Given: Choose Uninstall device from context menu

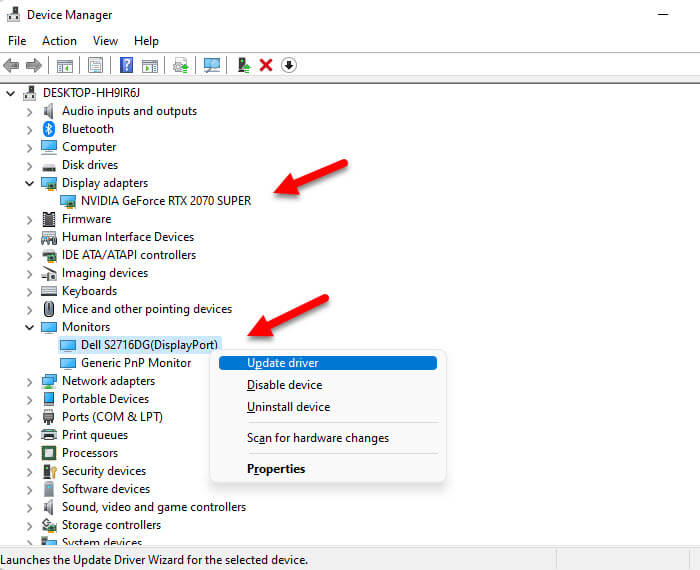Looking at the screenshot, I should point(288,407).
